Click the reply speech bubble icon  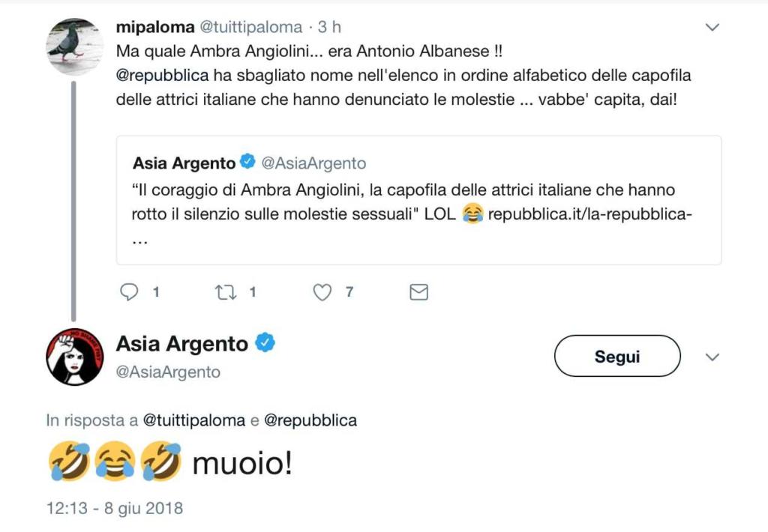coord(130,292)
